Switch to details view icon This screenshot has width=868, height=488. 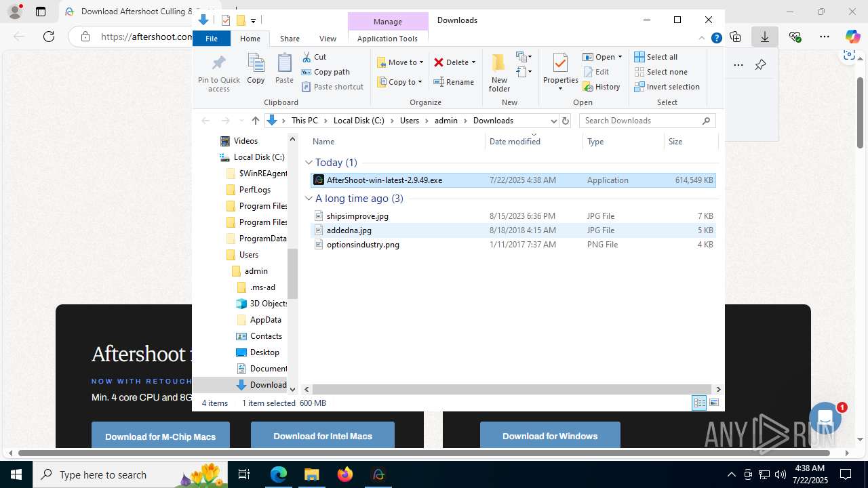pos(699,403)
